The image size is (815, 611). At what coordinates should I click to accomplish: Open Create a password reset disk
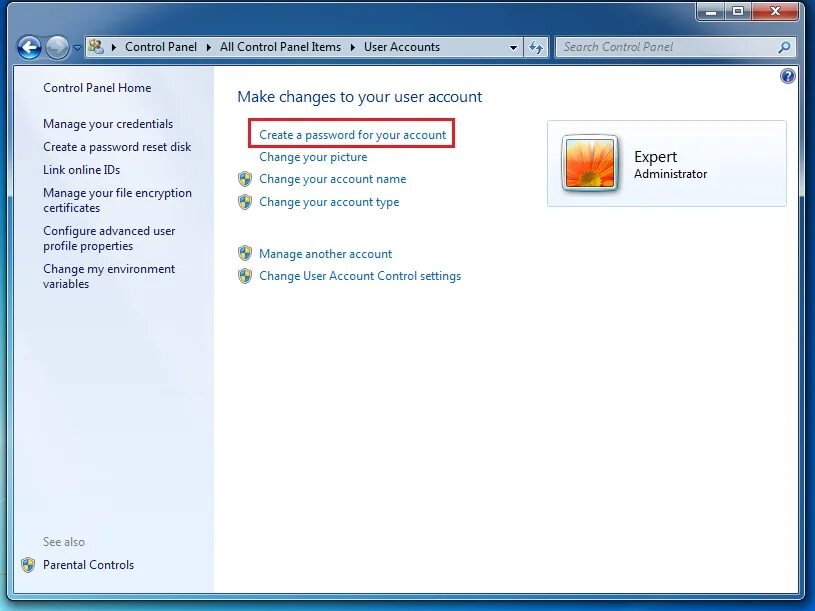pyautogui.click(x=117, y=147)
